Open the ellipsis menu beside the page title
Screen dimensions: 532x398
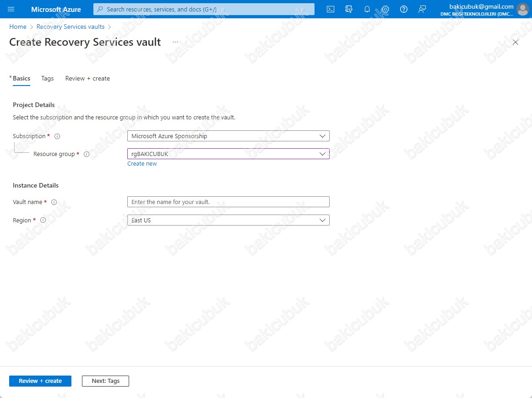coord(175,42)
